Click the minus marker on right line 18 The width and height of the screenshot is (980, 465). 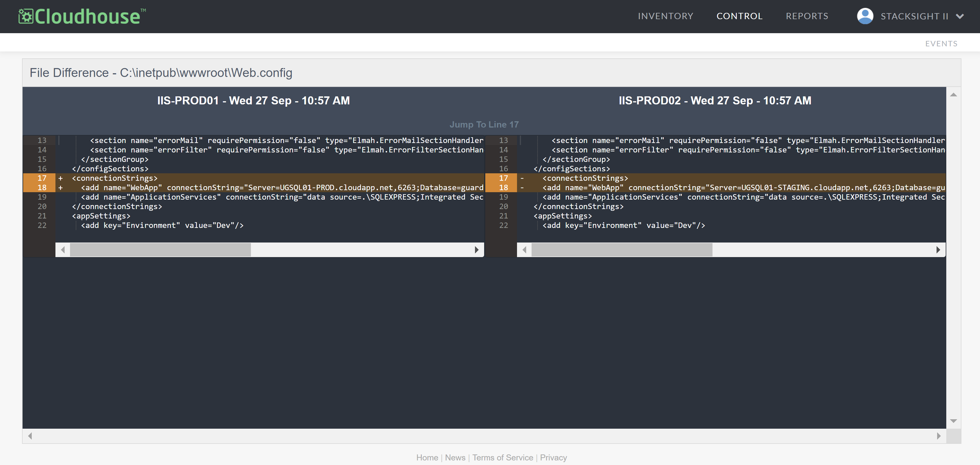[522, 188]
